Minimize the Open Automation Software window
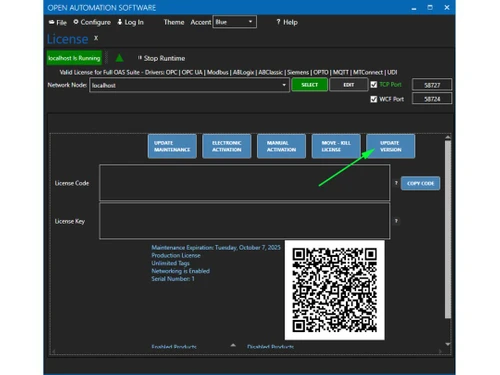The image size is (500, 375). (414, 8)
